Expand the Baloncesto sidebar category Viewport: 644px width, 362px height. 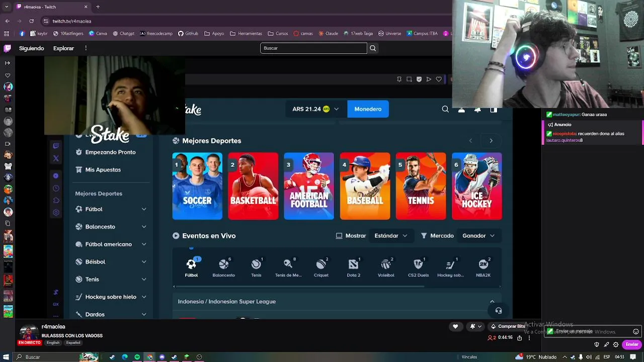(x=144, y=227)
